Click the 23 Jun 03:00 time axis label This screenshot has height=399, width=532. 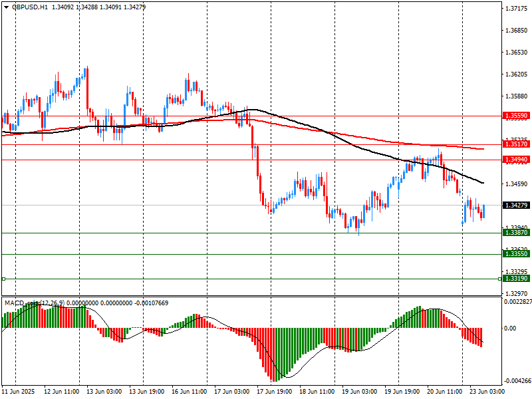(487, 392)
